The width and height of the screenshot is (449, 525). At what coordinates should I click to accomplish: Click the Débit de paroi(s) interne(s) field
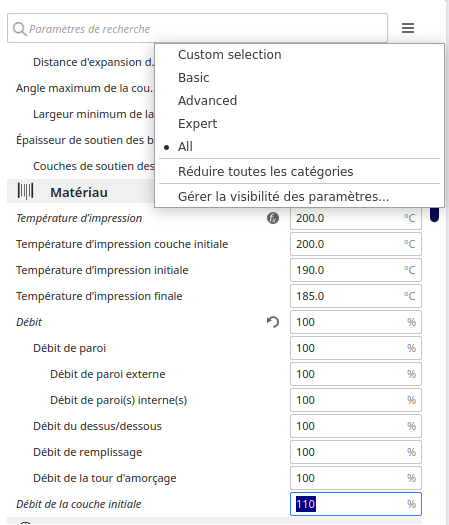click(x=356, y=400)
